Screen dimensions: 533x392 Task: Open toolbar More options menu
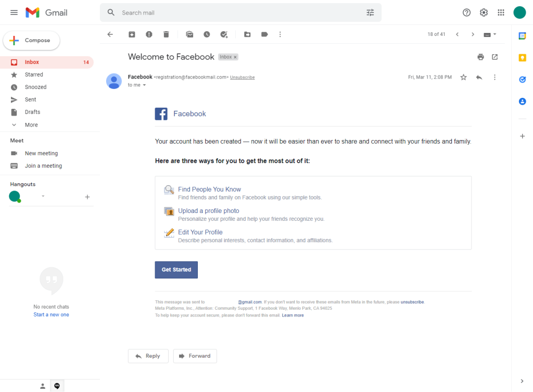tap(280, 34)
